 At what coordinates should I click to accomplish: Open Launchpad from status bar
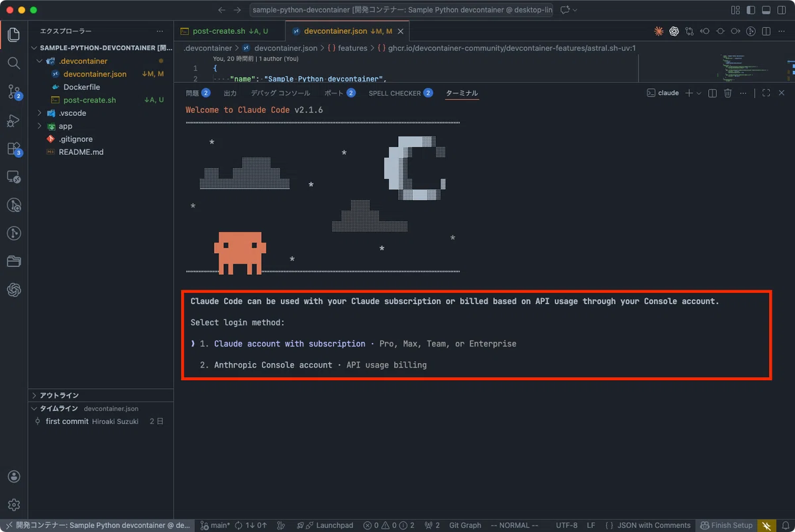click(325, 525)
